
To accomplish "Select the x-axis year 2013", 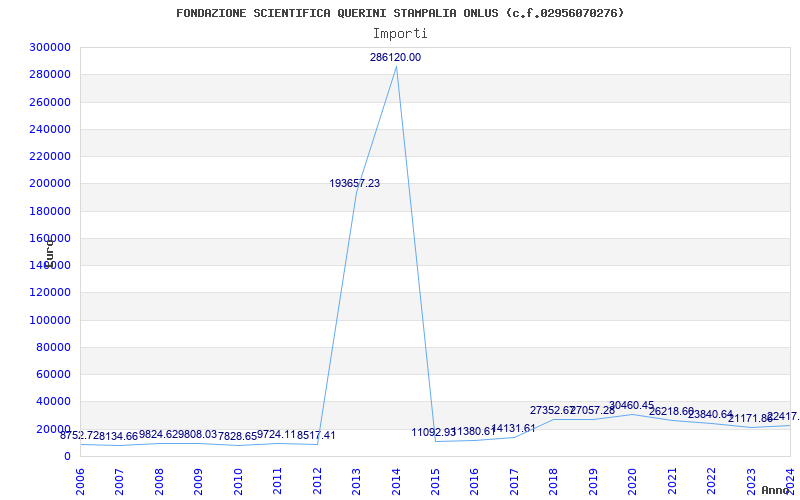I will pos(356,481).
